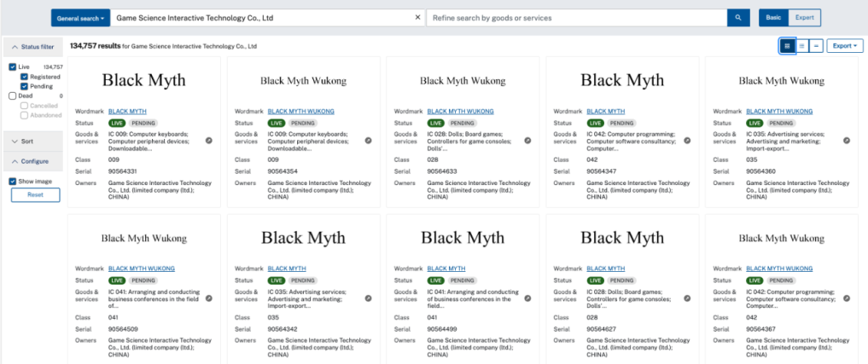Image resolution: width=868 pixels, height=364 pixels.
Task: Open BLACK MYTH WUKONG link, serial 90564354
Action: [300, 111]
